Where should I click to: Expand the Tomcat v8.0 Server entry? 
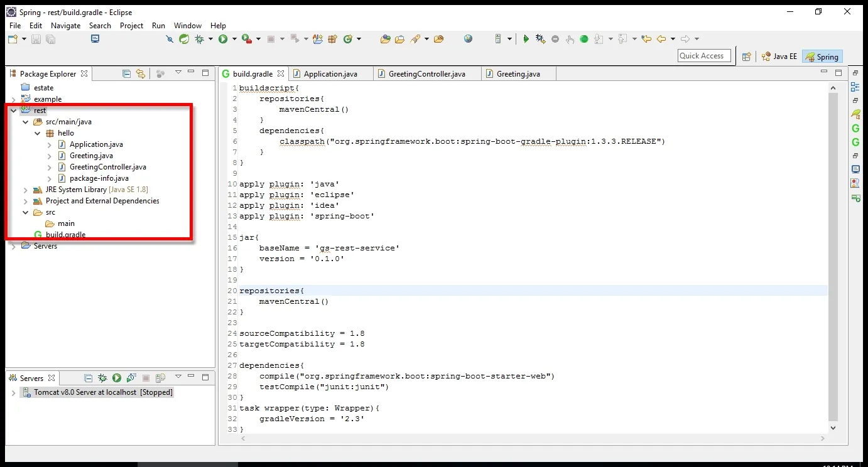tap(13, 392)
